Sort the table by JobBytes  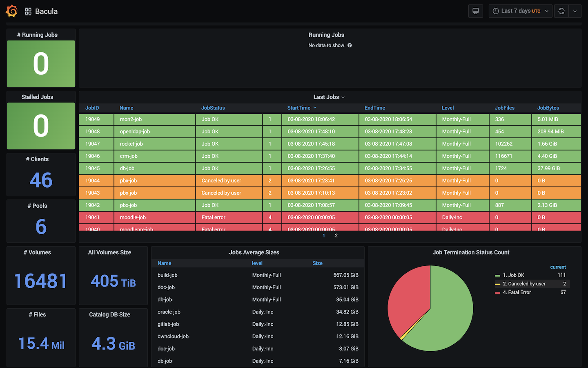548,108
